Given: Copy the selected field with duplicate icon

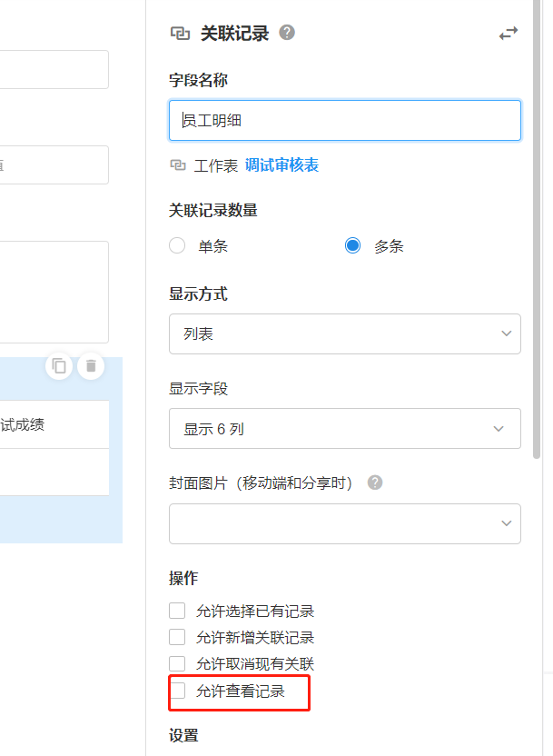Looking at the screenshot, I should 59,366.
